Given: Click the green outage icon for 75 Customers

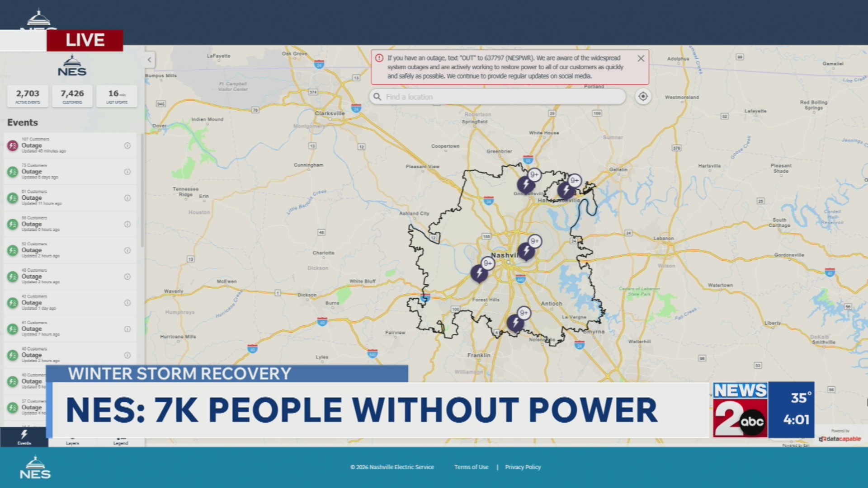Looking at the screenshot, I should click(13, 172).
